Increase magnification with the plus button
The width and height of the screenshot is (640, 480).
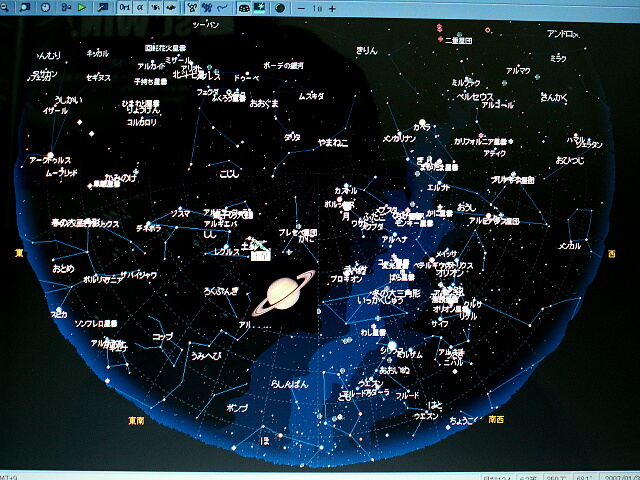[333, 8]
